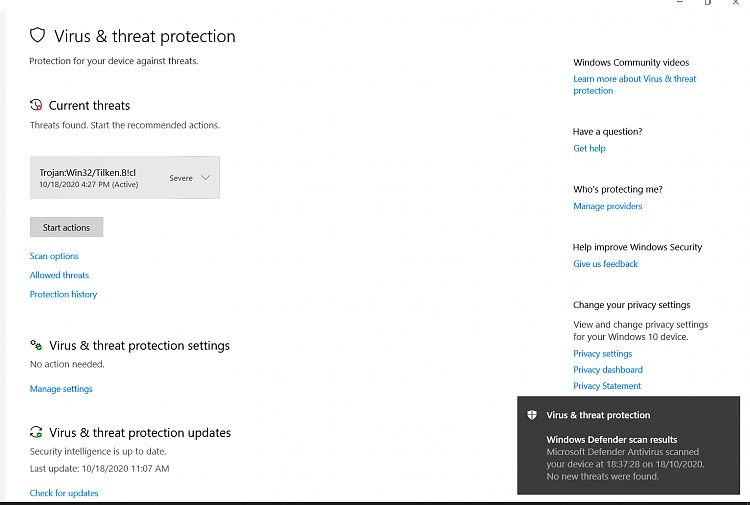750x505 pixels.
Task: Click the Current threats heading
Action: tap(89, 105)
